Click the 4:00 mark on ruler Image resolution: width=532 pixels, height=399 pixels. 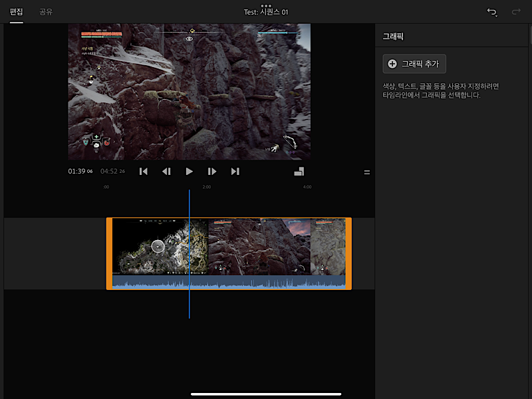307,187
